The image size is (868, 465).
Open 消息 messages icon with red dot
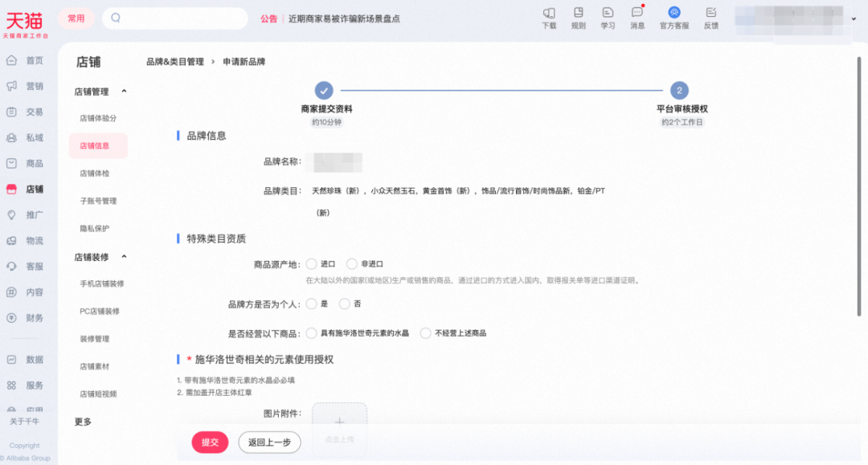tap(637, 13)
